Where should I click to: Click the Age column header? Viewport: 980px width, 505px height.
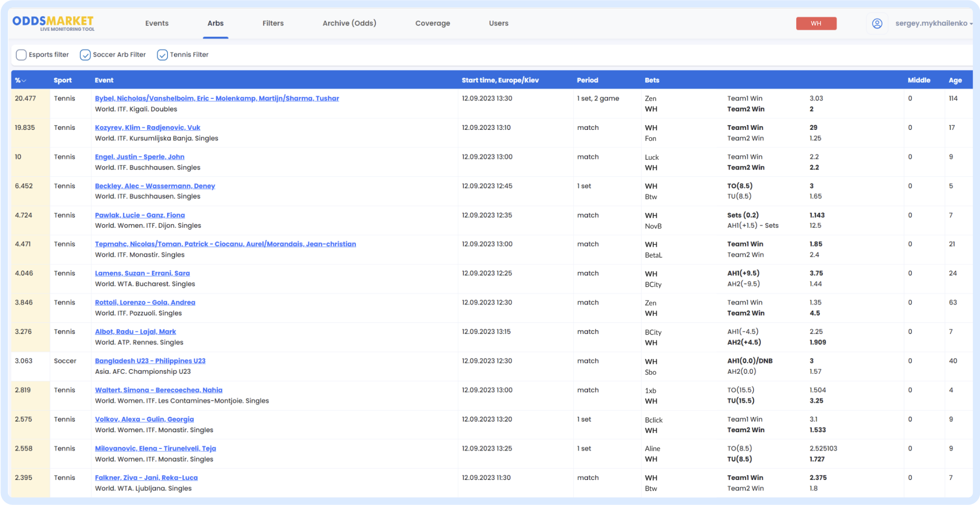point(955,80)
